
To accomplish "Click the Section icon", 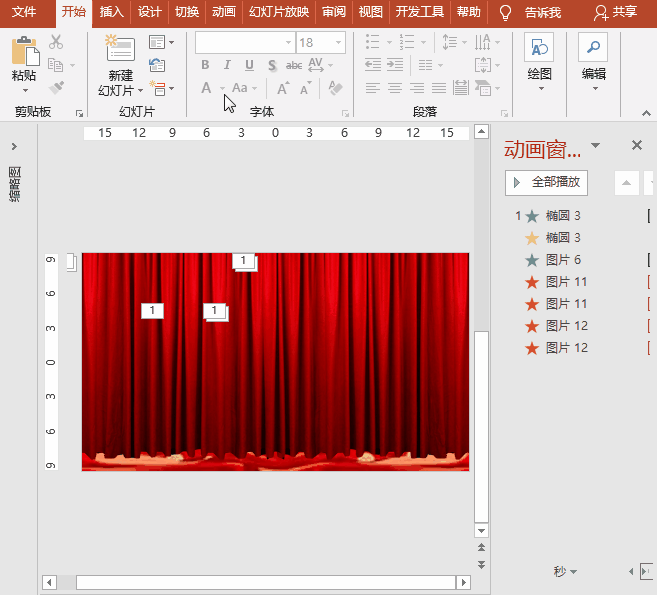I will (158, 88).
